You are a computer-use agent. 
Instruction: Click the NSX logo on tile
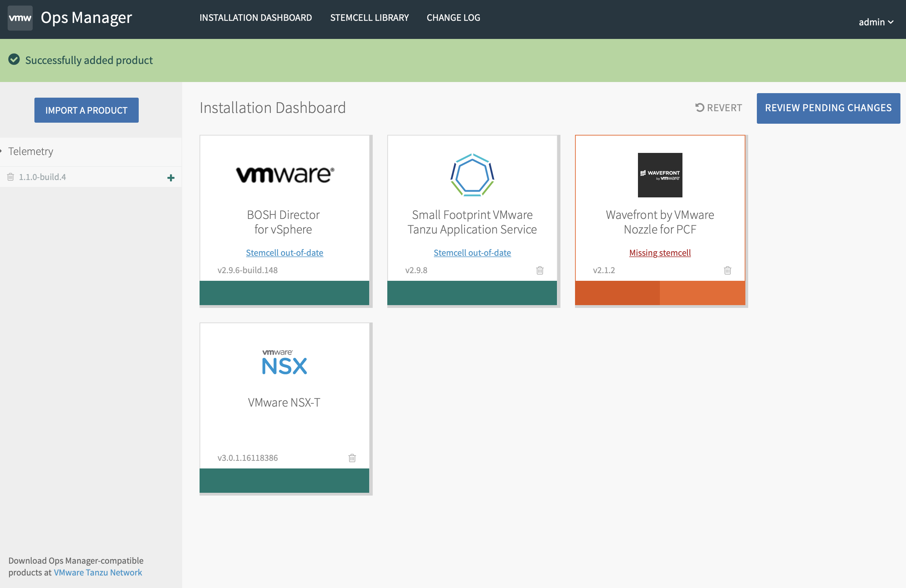coord(284,362)
